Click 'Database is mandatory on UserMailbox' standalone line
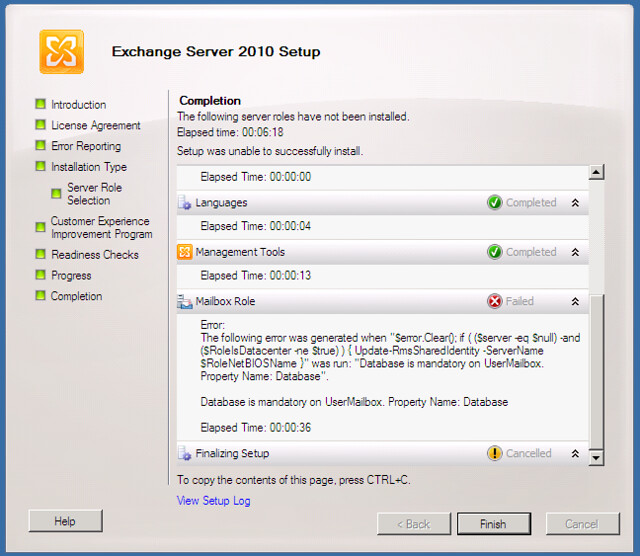This screenshot has width=640, height=556. (354, 402)
